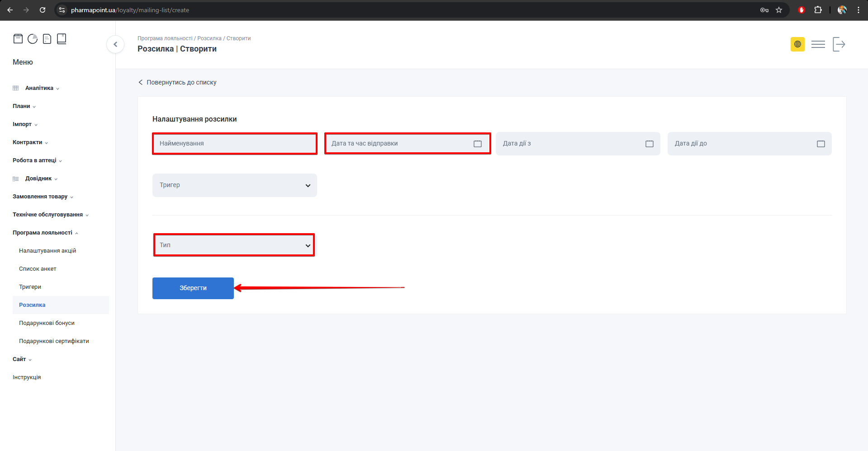Click the document icon in sidebar header
Screen dimensions: 868x451
(x=47, y=39)
